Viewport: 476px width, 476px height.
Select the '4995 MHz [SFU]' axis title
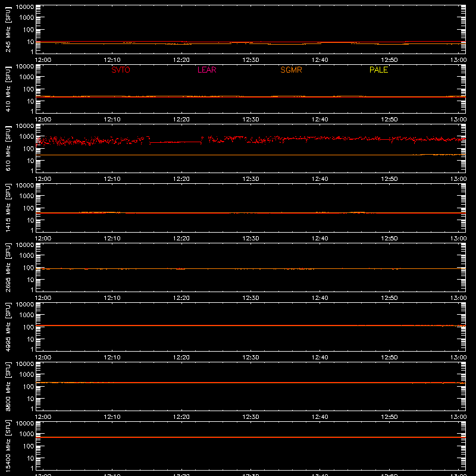coord(8,327)
